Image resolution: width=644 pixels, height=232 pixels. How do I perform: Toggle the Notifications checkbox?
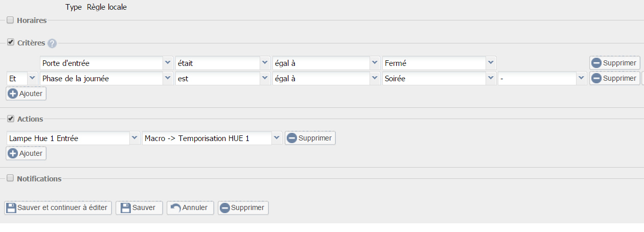[x=10, y=178]
